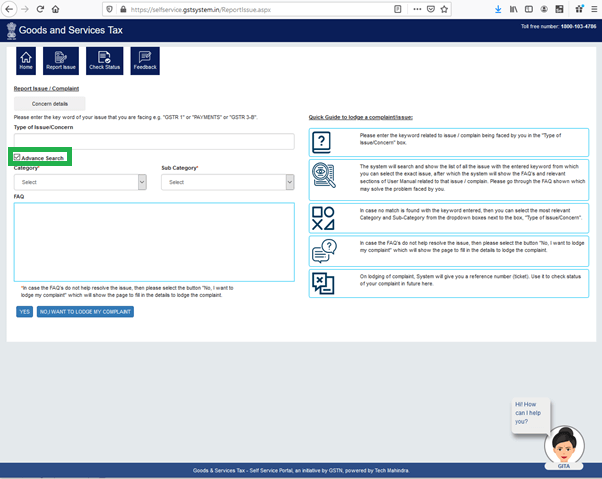Open Firefox account avatar icon

(544, 9)
